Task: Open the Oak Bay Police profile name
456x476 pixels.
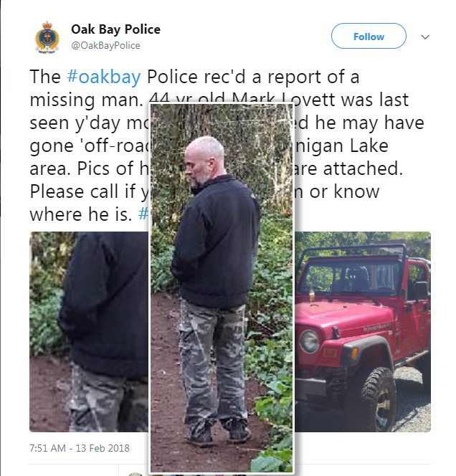Action: coord(115,29)
